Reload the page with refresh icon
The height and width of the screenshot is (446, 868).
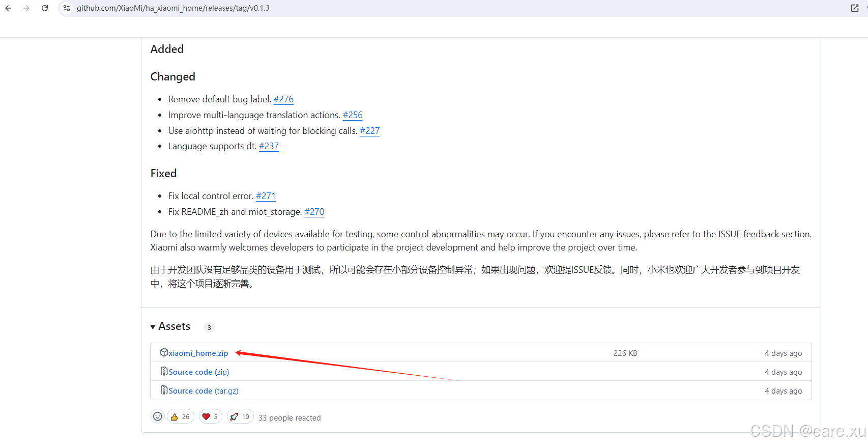pos(45,8)
